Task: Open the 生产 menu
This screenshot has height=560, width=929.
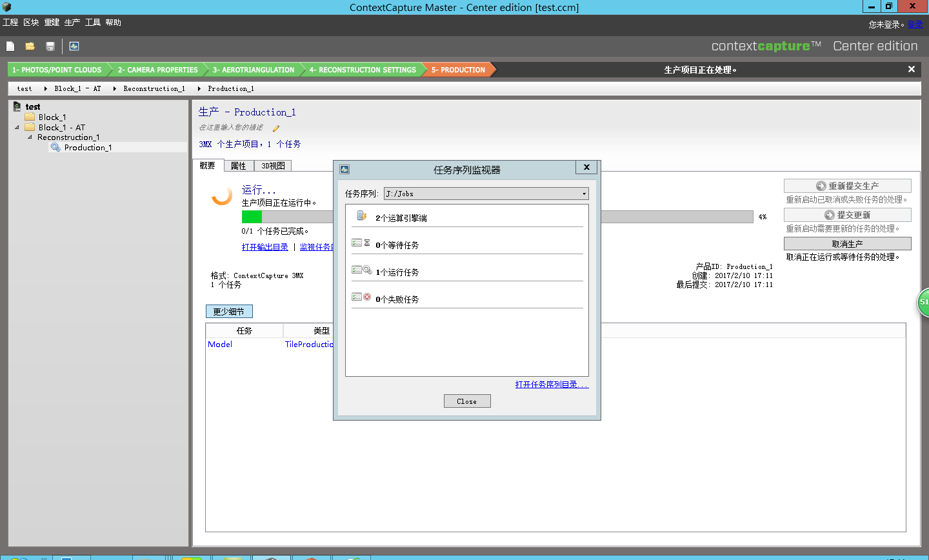Action: pyautogui.click(x=72, y=23)
